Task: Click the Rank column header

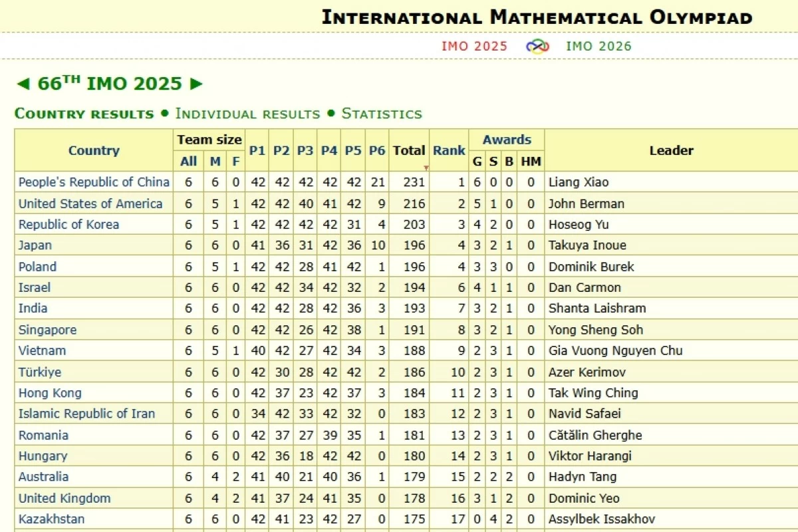Action: click(x=449, y=151)
